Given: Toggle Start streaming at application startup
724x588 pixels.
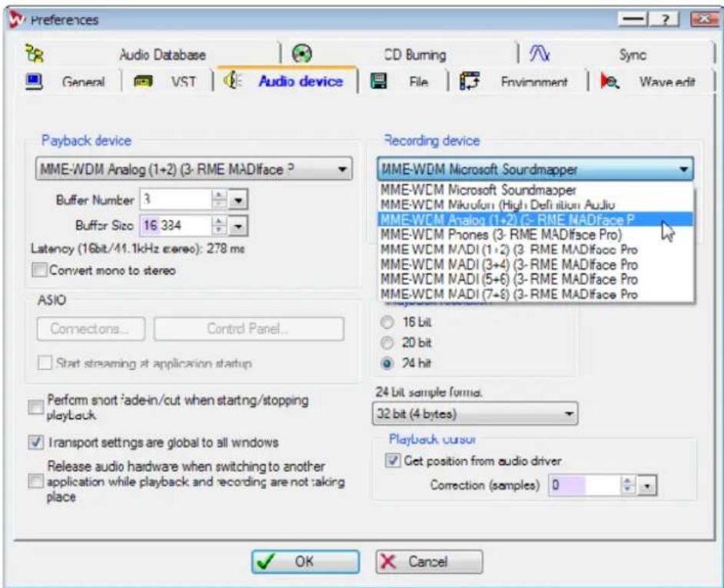Looking at the screenshot, I should (45, 363).
